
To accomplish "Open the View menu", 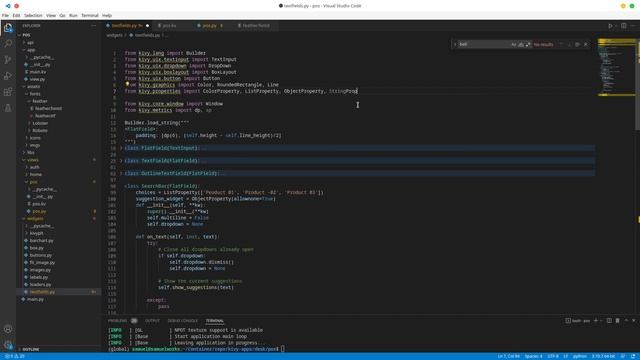I will coord(51,16).
